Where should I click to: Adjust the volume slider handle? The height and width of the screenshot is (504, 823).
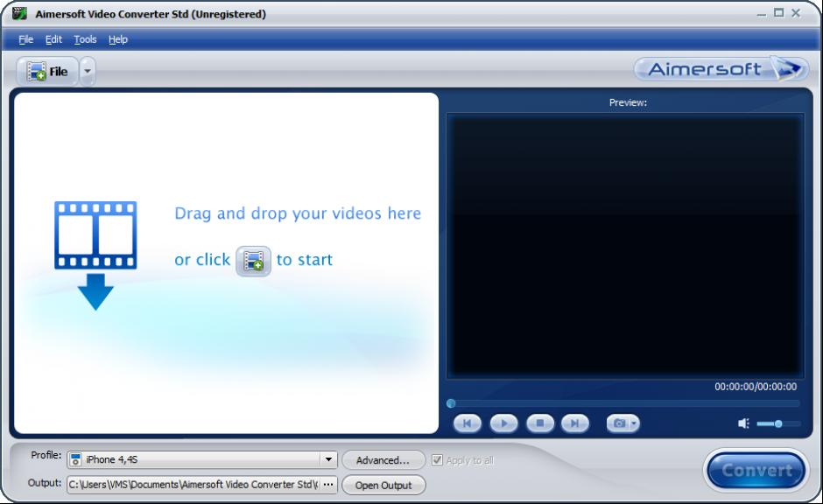[778, 423]
